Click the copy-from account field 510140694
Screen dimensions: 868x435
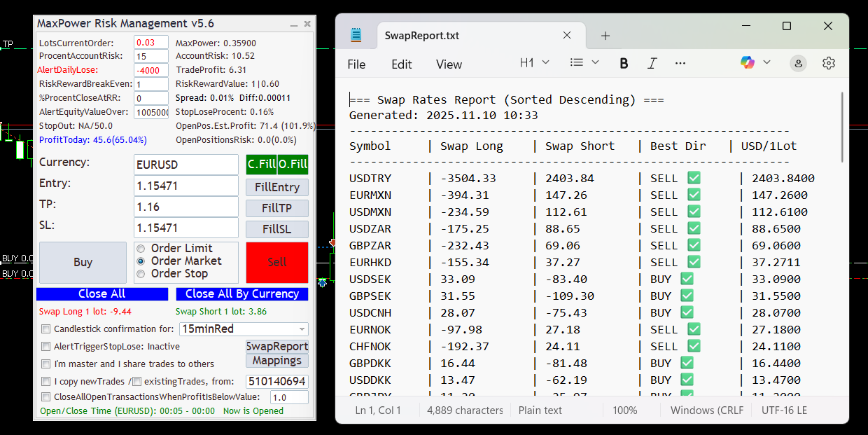pyautogui.click(x=277, y=382)
